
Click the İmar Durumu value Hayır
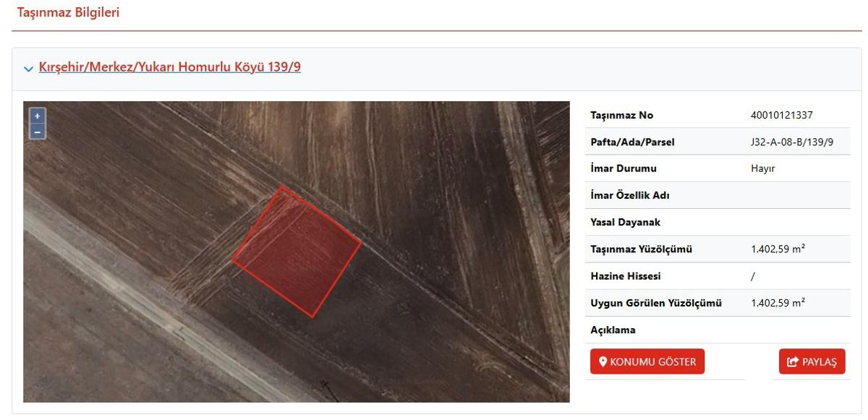(763, 168)
